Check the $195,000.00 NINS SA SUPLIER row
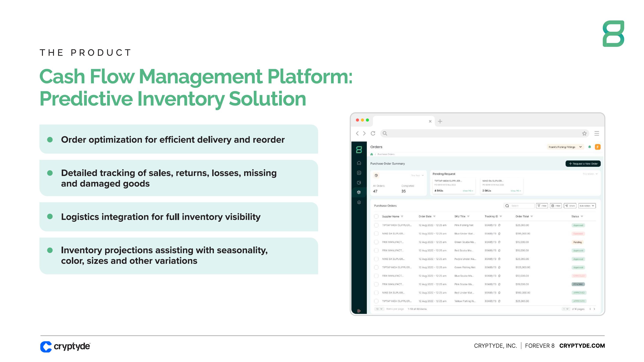The image size is (644, 362). pos(376,234)
